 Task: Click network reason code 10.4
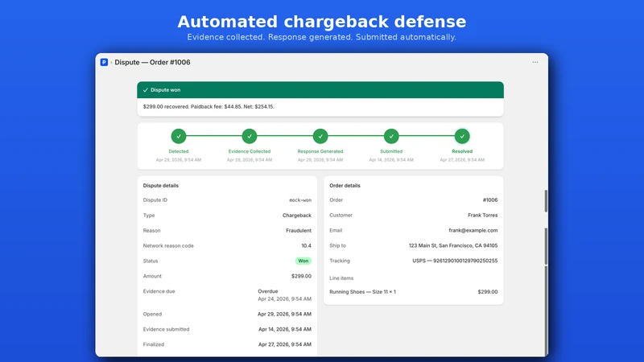(307, 245)
